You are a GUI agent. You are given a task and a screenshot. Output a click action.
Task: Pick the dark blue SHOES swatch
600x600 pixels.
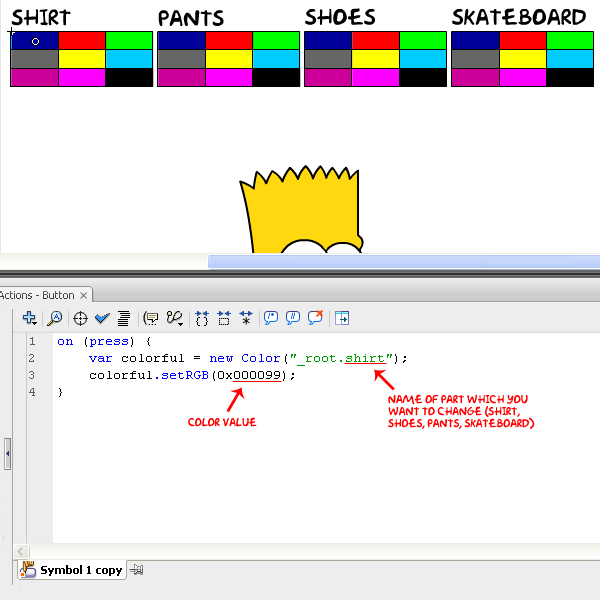coord(328,41)
